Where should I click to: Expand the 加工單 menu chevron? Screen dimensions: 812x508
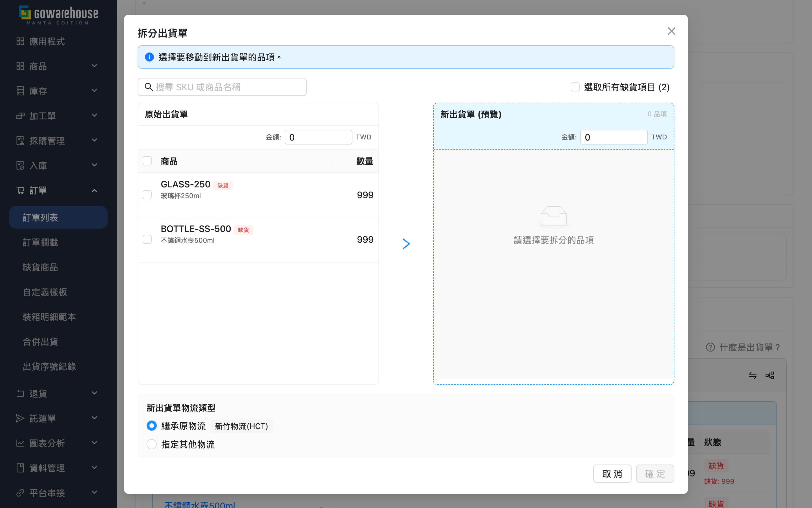[x=95, y=115]
